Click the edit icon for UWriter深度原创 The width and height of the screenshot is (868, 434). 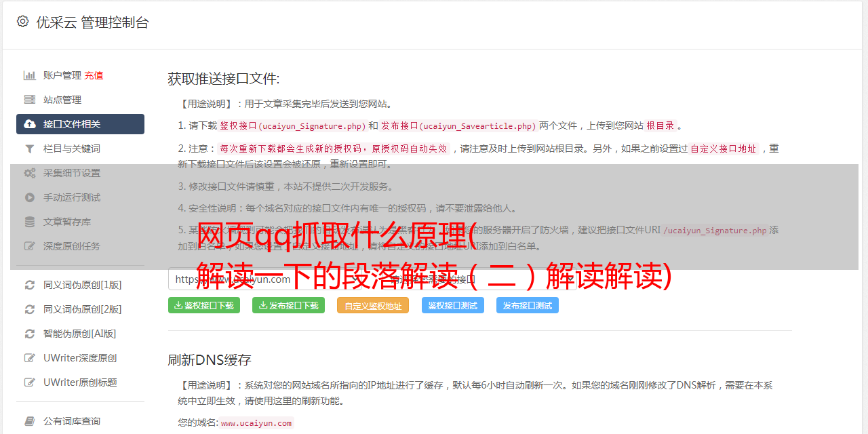click(x=30, y=358)
